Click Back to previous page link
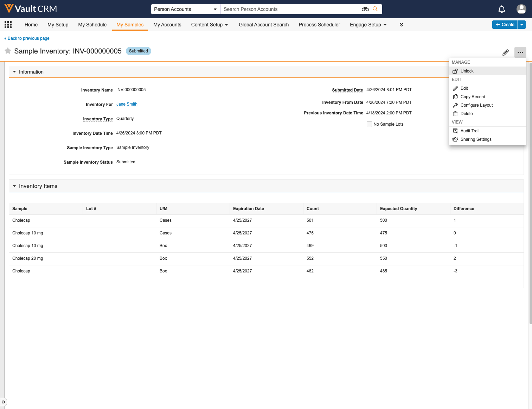Screen dimensions: 532x409 point(27,38)
